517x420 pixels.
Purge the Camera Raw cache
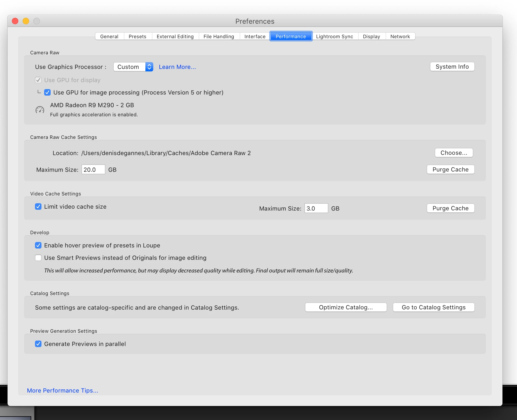[450, 169]
